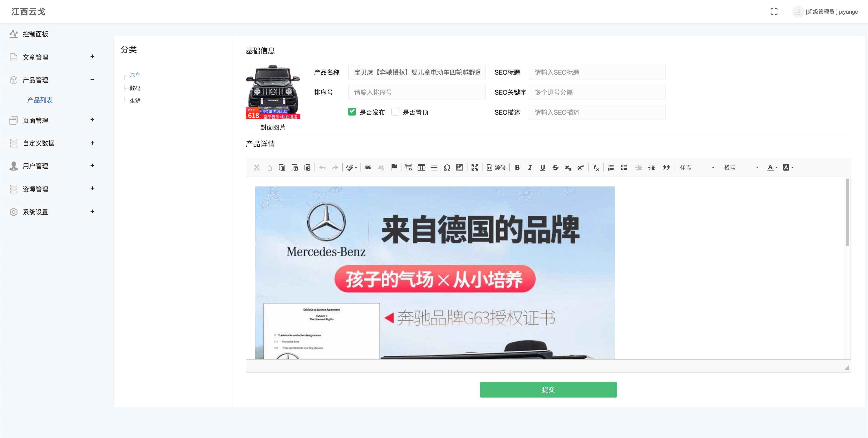Uncheck the 是否发布 checkbox
This screenshot has width=868, height=438.
coord(352,111)
